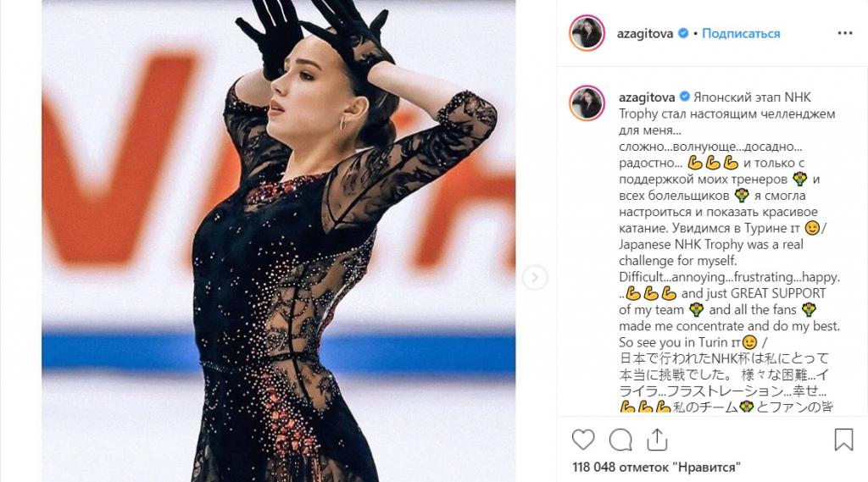Save post with the bookmark icon
868x482 pixels.
pyautogui.click(x=843, y=440)
